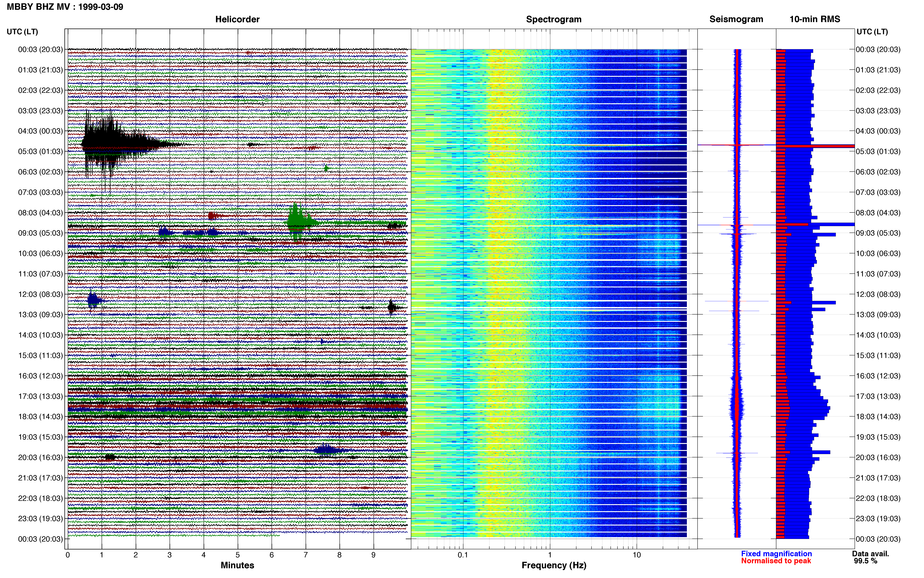The image size is (924, 578).
Task: Click the '7' tick on the Minutes axis
Action: [306, 555]
